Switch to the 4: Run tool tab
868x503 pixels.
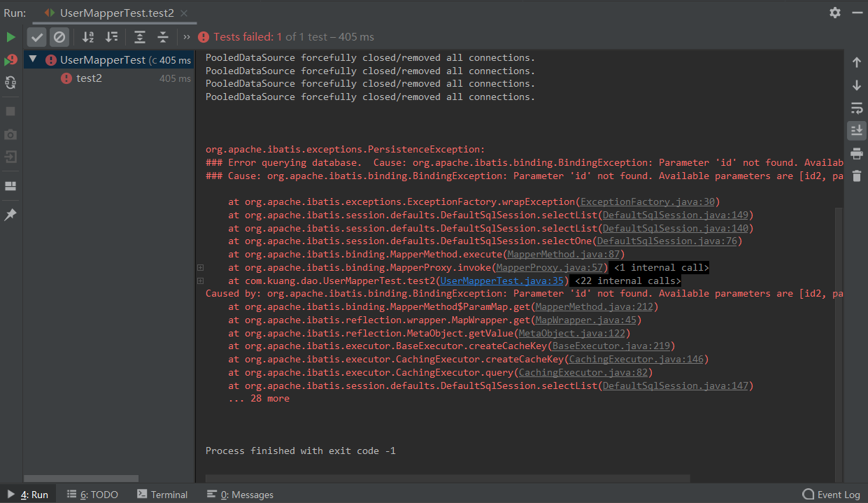(x=27, y=495)
